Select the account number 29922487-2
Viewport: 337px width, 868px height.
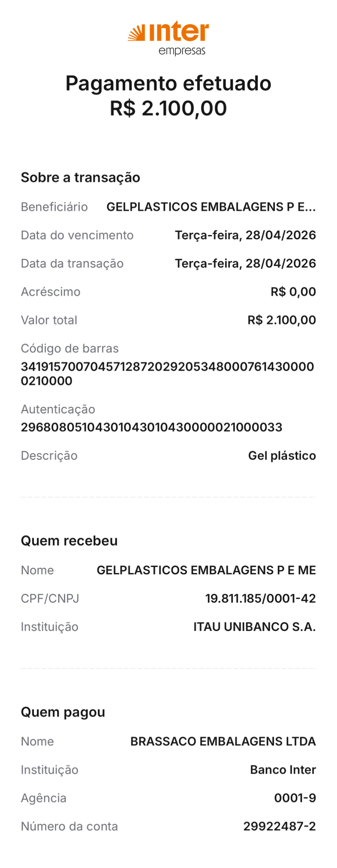click(x=280, y=826)
